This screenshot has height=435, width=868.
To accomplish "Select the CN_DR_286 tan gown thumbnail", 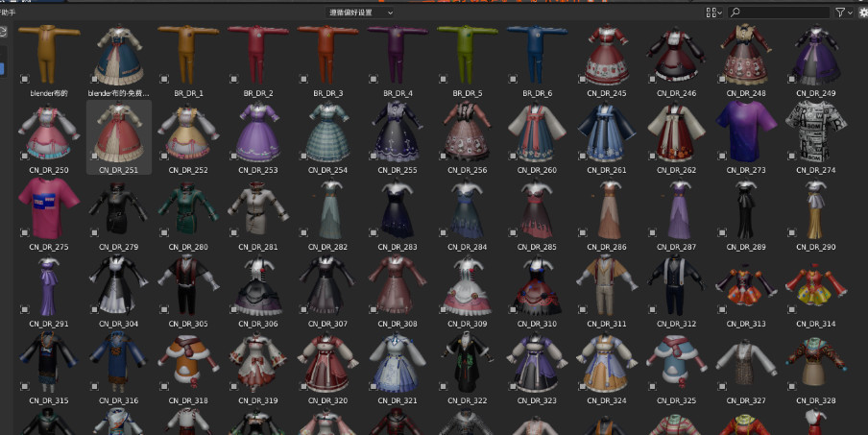I will coord(607,208).
